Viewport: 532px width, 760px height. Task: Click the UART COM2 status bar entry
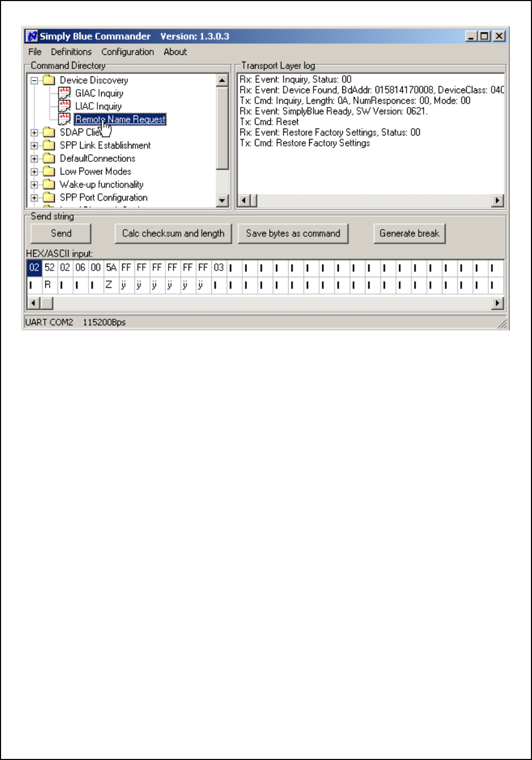(x=50, y=322)
